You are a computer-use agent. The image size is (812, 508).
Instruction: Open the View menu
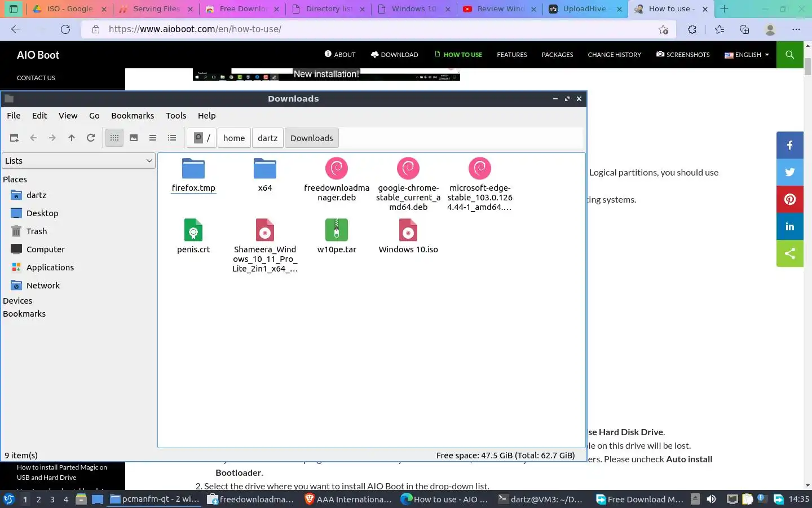tap(68, 115)
